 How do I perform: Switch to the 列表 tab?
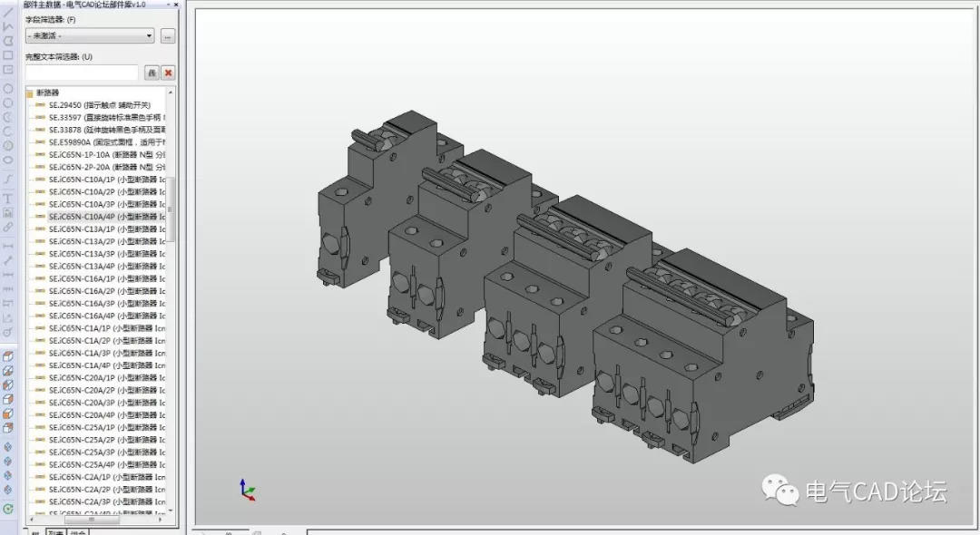[55, 531]
